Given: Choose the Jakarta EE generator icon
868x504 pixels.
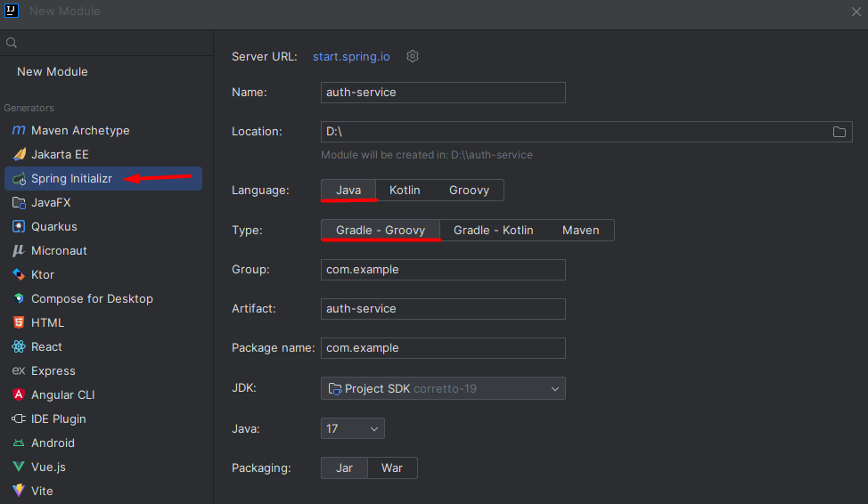Looking at the screenshot, I should point(18,155).
